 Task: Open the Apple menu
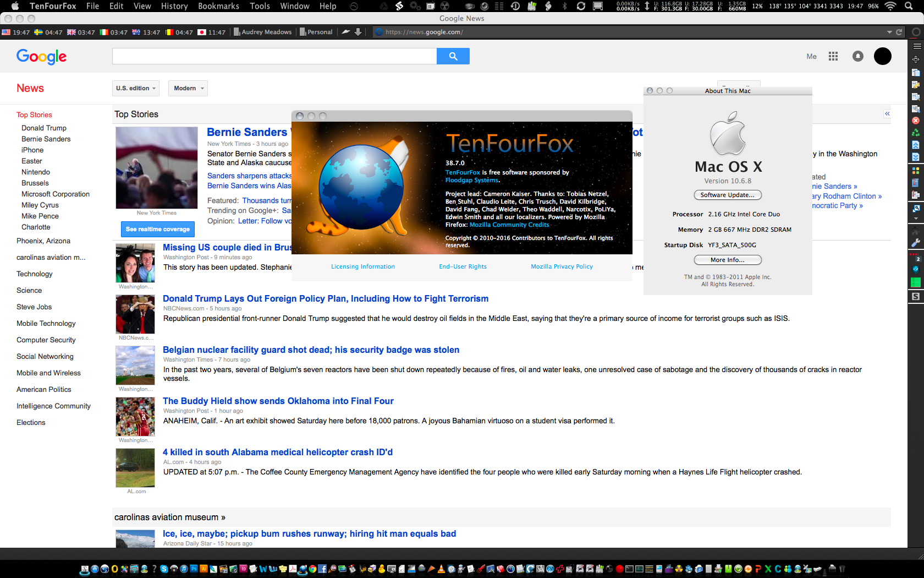(15, 6)
